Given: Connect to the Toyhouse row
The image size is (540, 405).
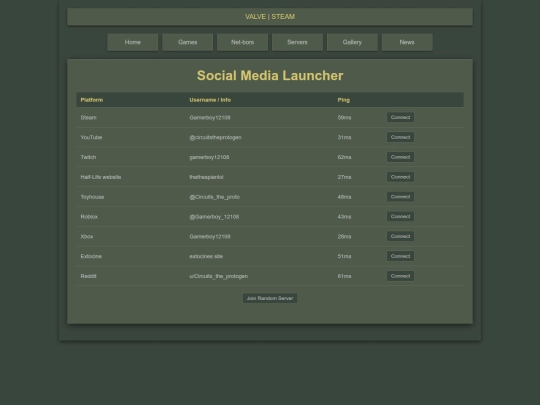Looking at the screenshot, I should [401, 197].
